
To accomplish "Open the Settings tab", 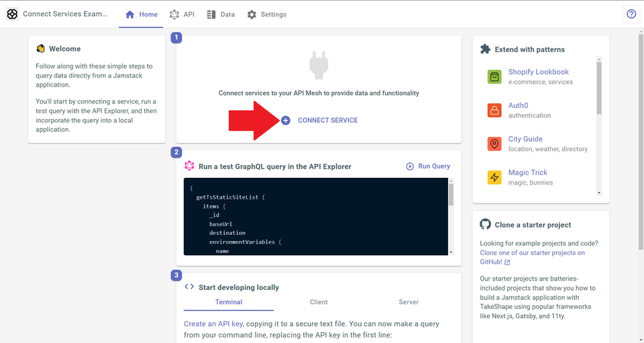I will coord(267,14).
